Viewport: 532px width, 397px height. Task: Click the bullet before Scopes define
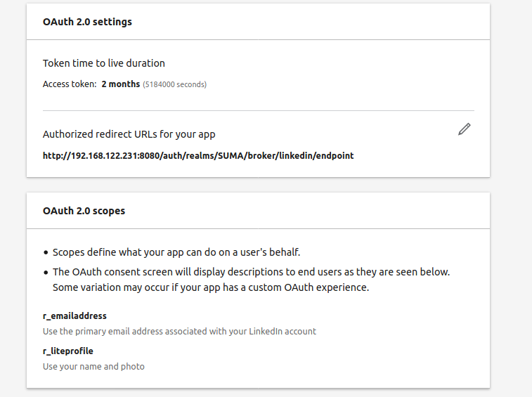(x=46, y=253)
